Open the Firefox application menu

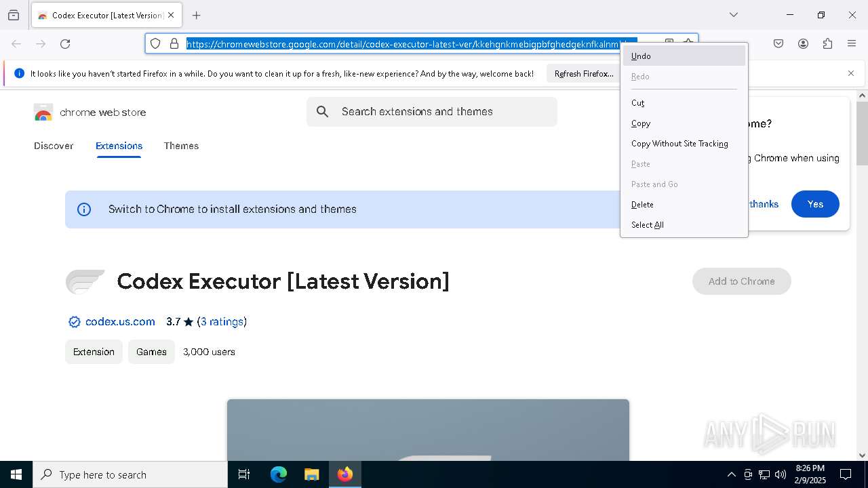(x=852, y=44)
